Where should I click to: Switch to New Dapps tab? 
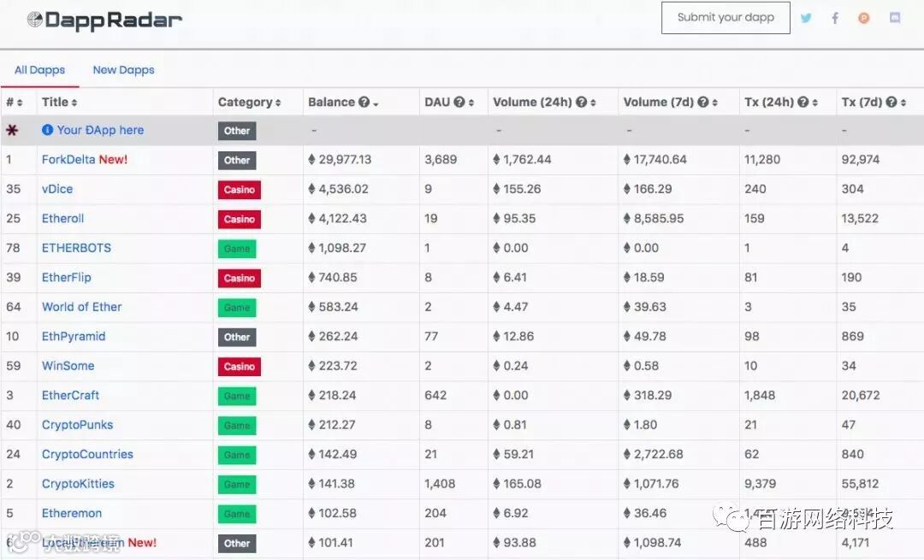click(123, 69)
